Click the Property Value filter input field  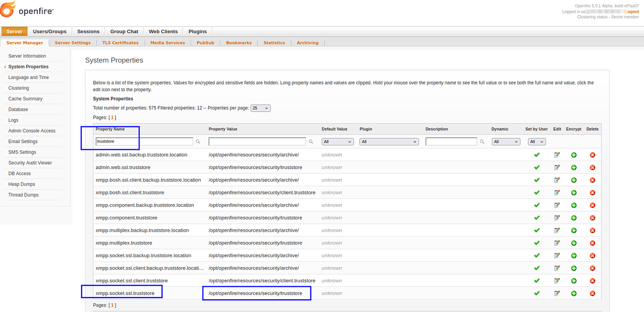point(257,142)
